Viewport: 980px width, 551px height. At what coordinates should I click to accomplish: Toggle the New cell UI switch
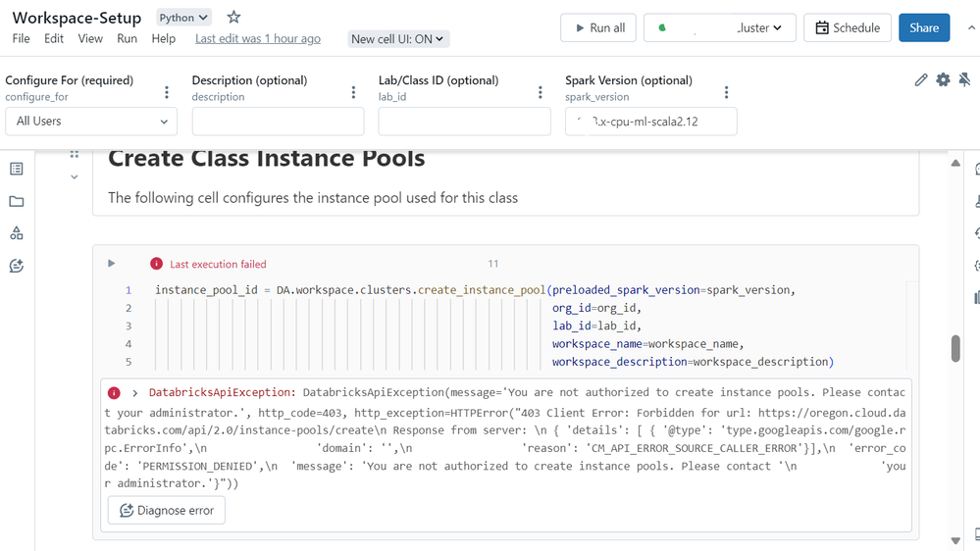pyautogui.click(x=397, y=39)
